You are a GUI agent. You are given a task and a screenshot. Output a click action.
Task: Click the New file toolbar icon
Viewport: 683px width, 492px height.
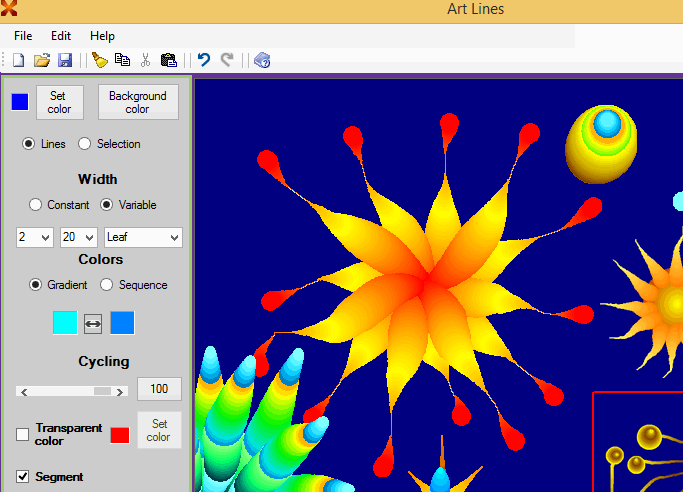click(x=18, y=60)
